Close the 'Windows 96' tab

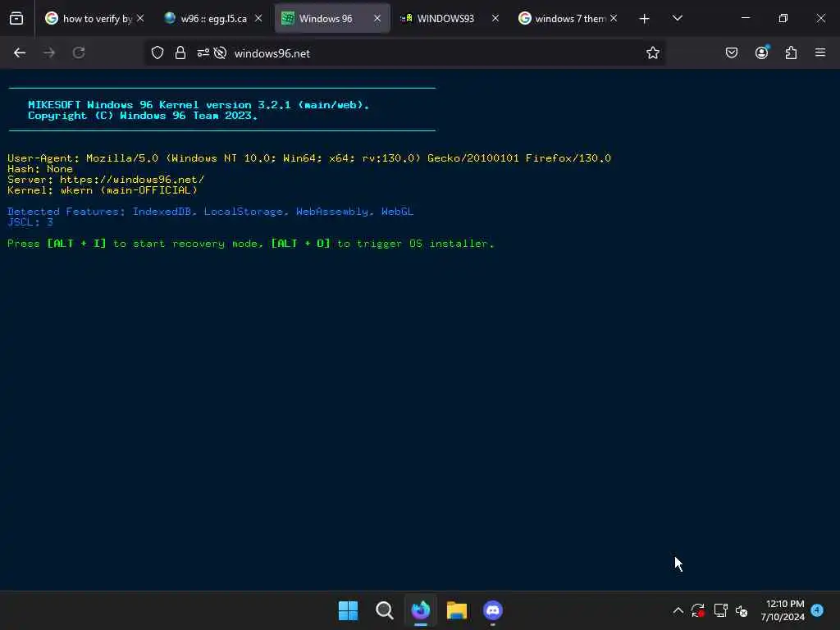pos(377,19)
